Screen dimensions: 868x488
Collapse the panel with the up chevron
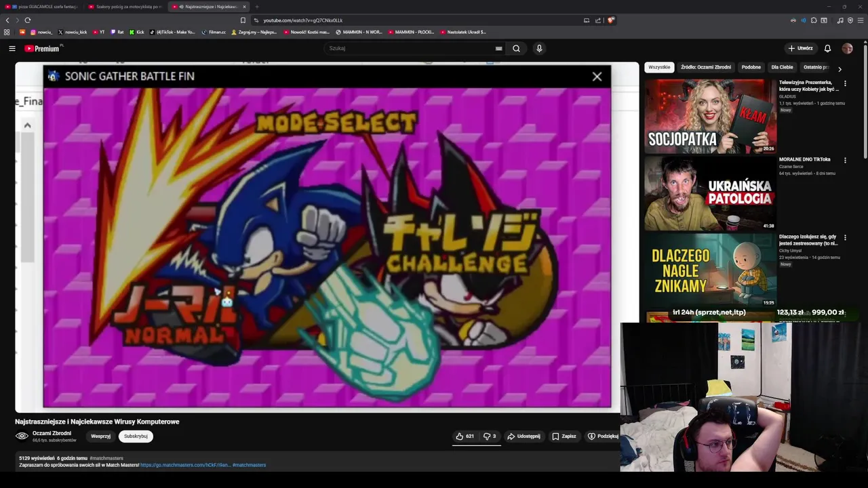coord(27,125)
